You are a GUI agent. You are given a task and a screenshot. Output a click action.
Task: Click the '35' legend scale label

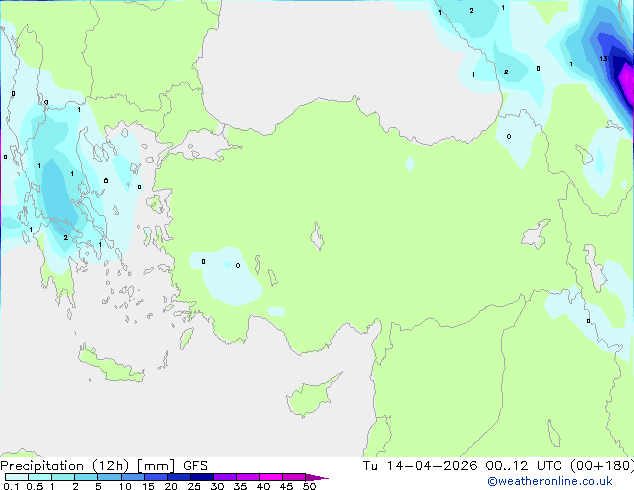(240, 486)
